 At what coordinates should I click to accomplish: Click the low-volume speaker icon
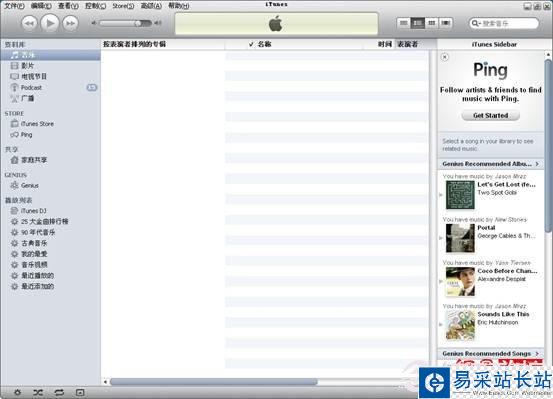[94, 23]
